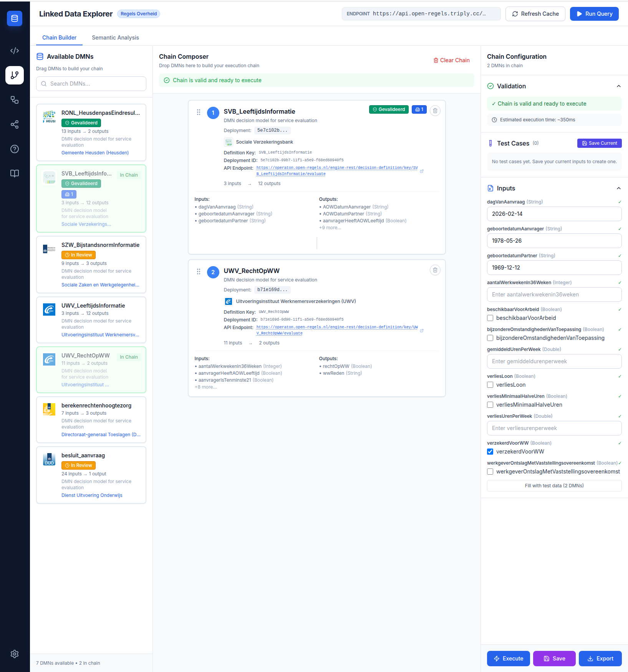Toggle the verliesLoon checkbox
Viewport: 628px width, 672px height.
(x=490, y=385)
